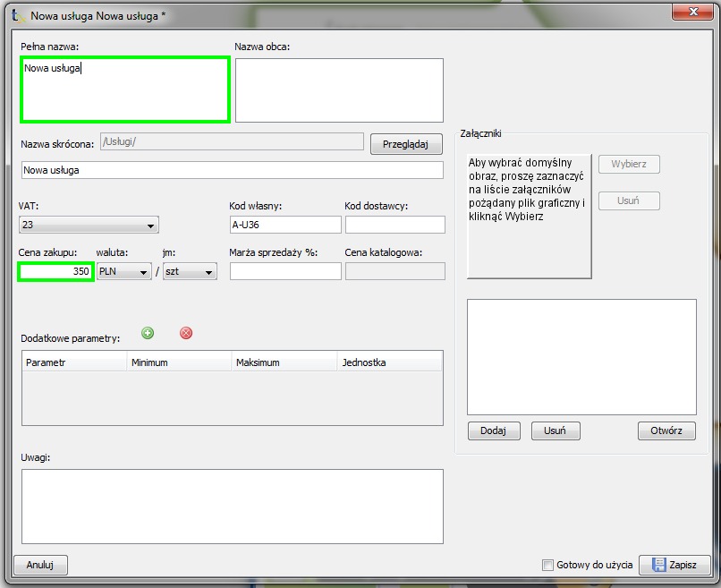The width and height of the screenshot is (721, 588).
Task: Click the green add parameter icon
Action: click(148, 333)
